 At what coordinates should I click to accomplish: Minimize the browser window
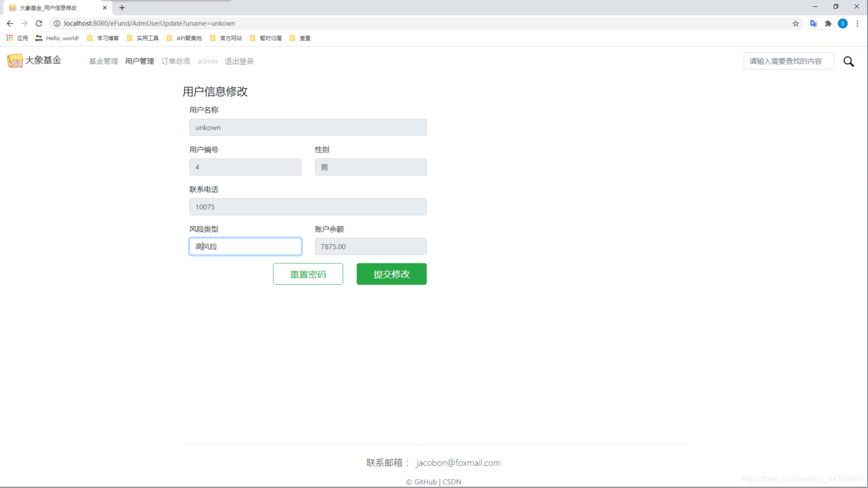(x=815, y=6)
